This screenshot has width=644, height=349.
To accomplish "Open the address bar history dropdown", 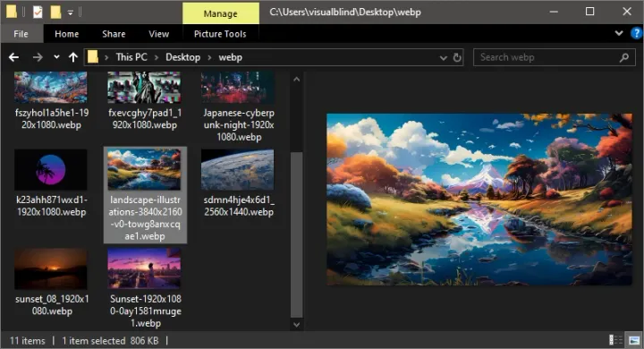I will (443, 57).
